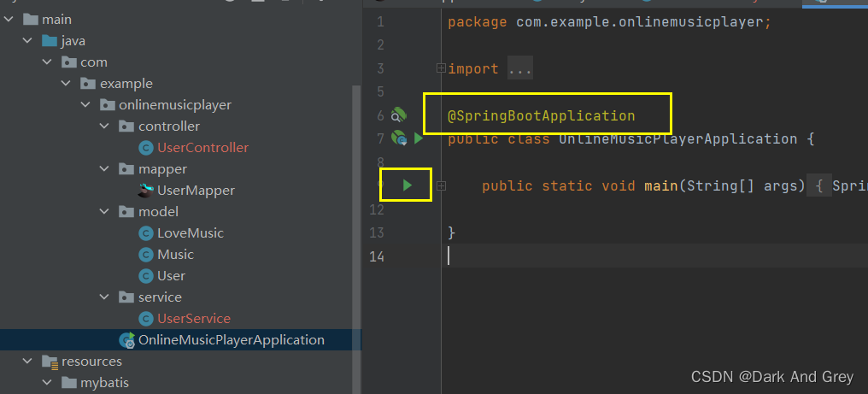Collapse the java folder chevron
Screen dimensions: 868x394
click(x=27, y=41)
